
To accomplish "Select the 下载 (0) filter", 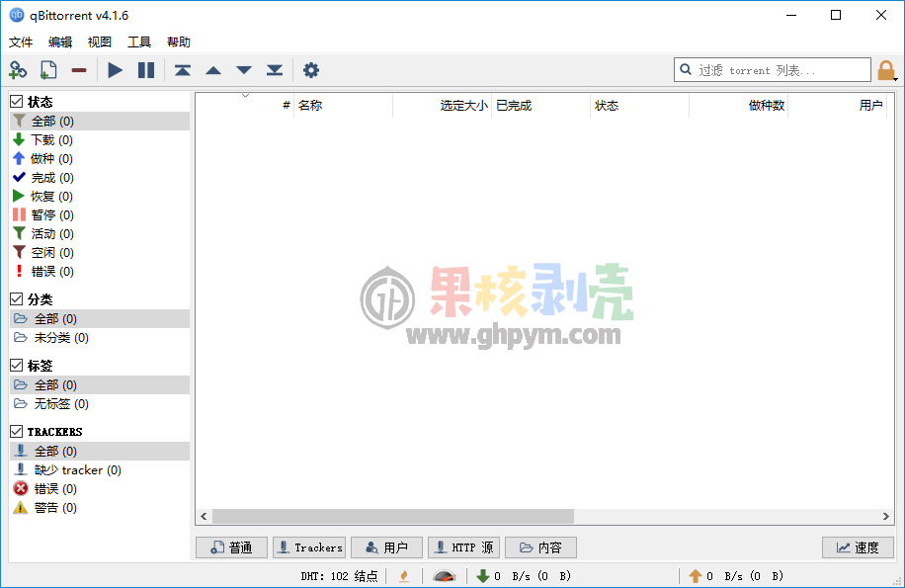I will 100,140.
